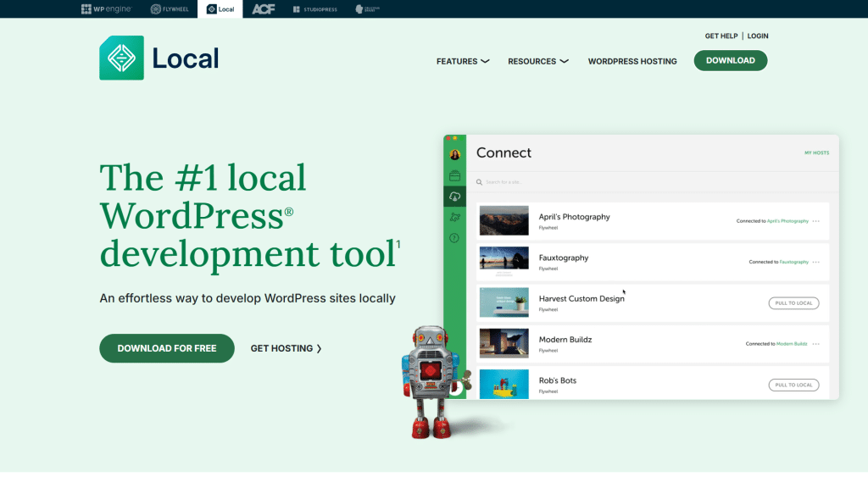
Task: Click Harvest Custom Design site name
Action: [581, 299]
